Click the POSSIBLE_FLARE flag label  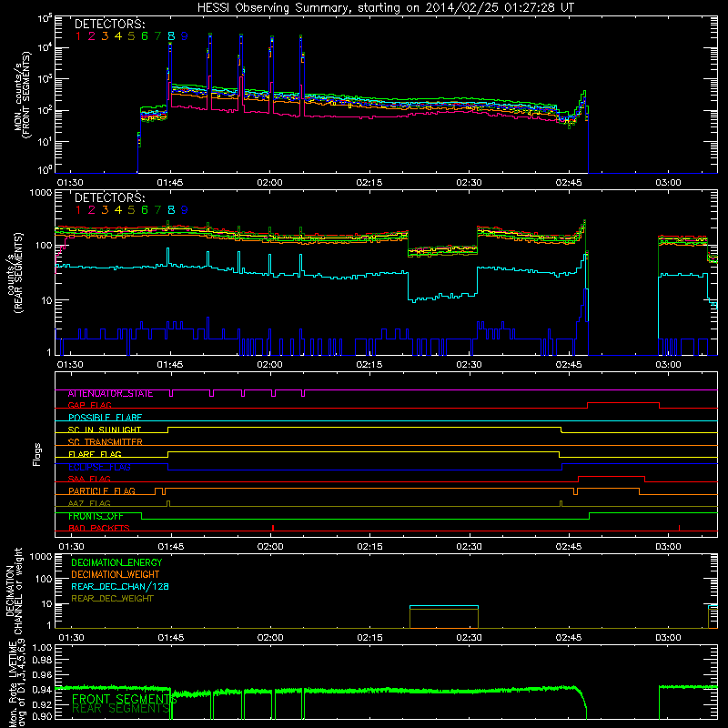coord(105,418)
